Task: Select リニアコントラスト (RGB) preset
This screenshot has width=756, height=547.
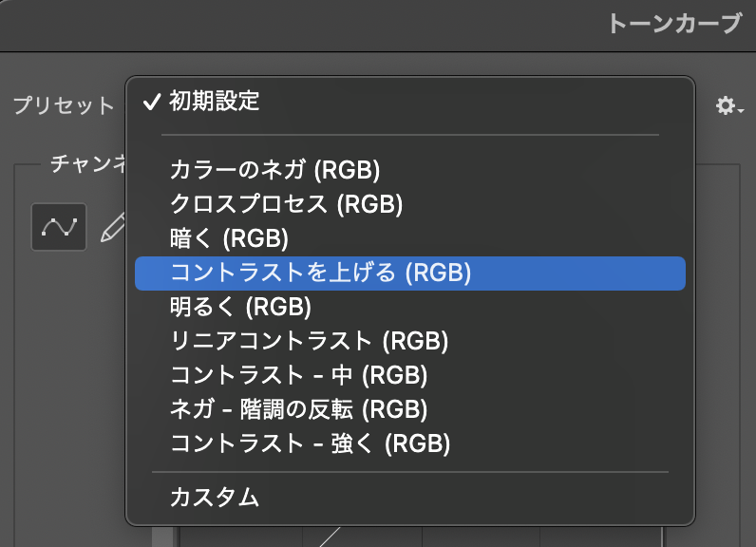Action: point(309,341)
